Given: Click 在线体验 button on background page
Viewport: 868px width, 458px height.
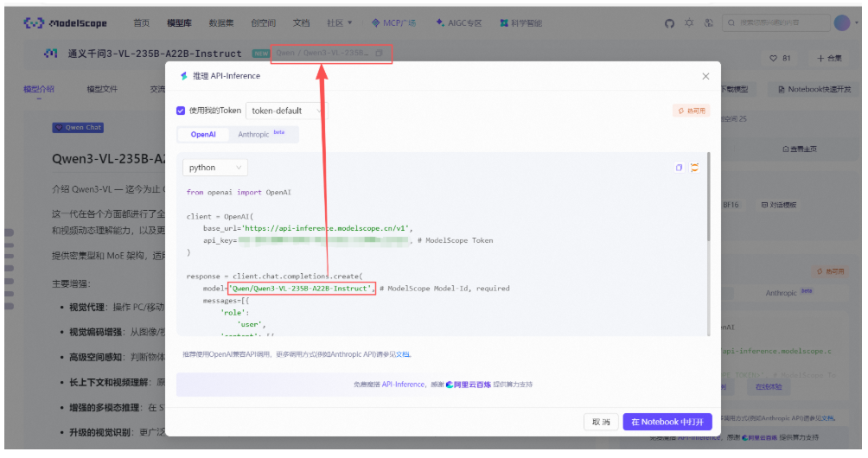Looking at the screenshot, I should tap(769, 387).
